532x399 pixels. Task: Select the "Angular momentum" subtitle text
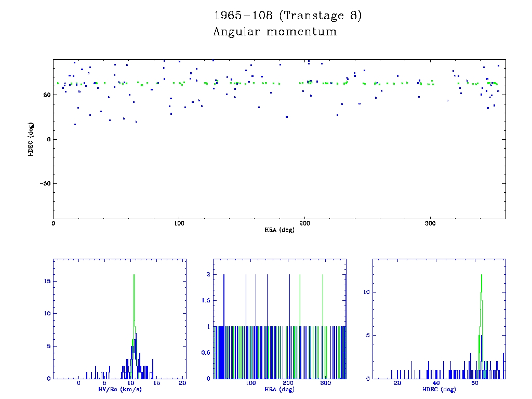(275, 32)
